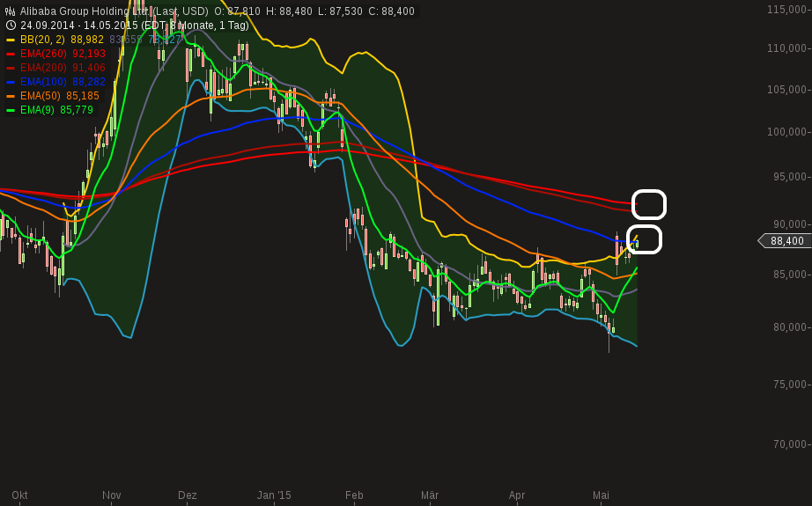Click the 105,000 price axis label

point(787,90)
